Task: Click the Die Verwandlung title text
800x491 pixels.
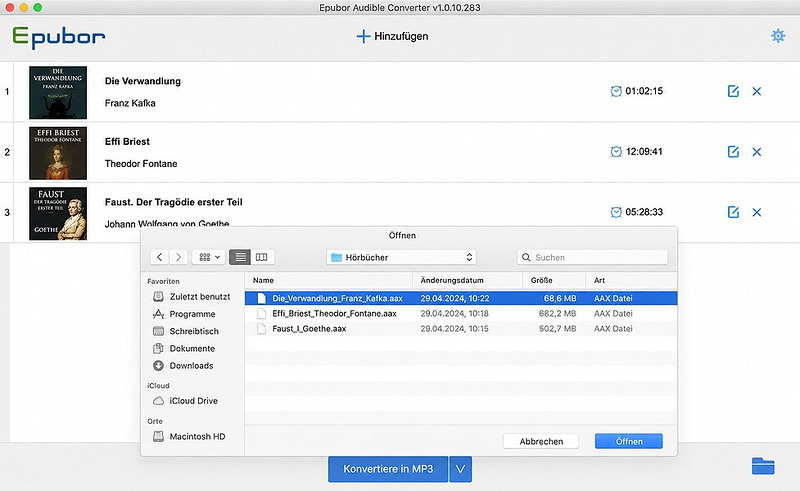Action: click(x=143, y=81)
